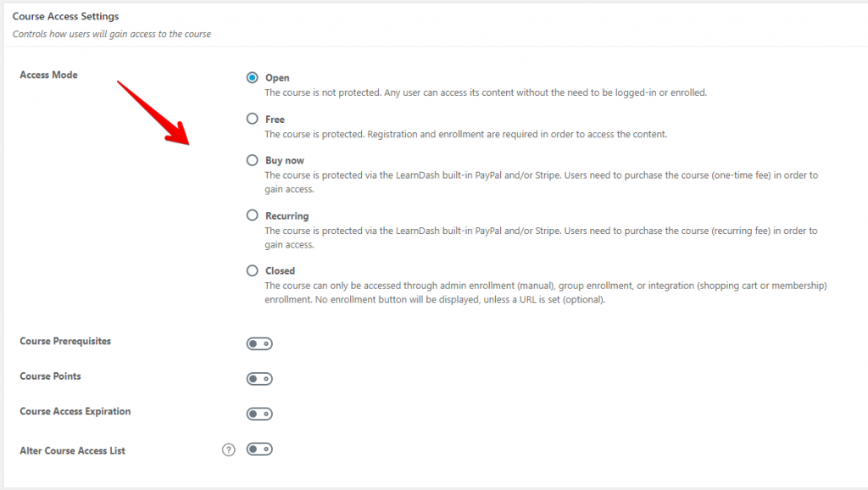The image size is (868, 490).
Task: Click the Closed label text
Action: click(x=280, y=270)
